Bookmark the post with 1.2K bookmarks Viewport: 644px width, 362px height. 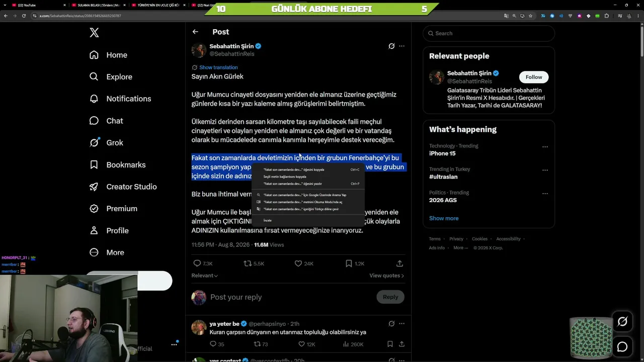[x=355, y=263]
